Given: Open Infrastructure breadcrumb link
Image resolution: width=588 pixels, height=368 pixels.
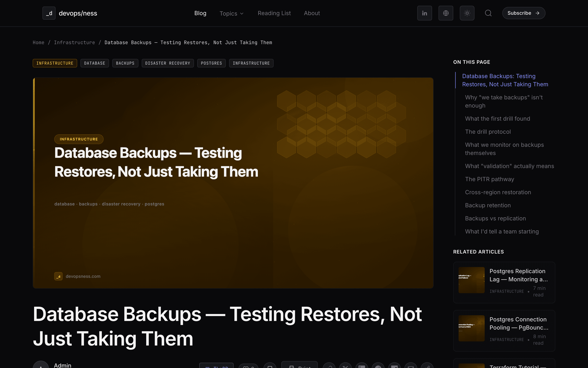Looking at the screenshot, I should tap(74, 43).
